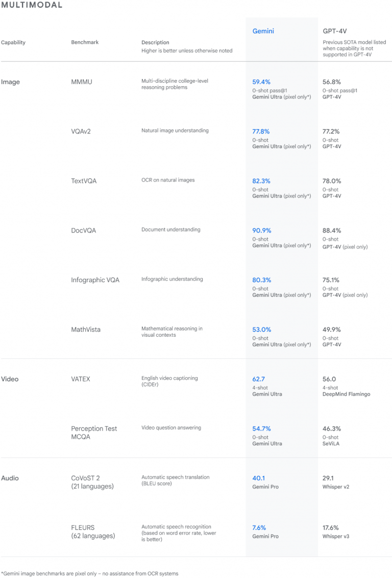The image size is (392, 578).
Task: Click the FLEURS benchmark label
Action: pos(93,531)
